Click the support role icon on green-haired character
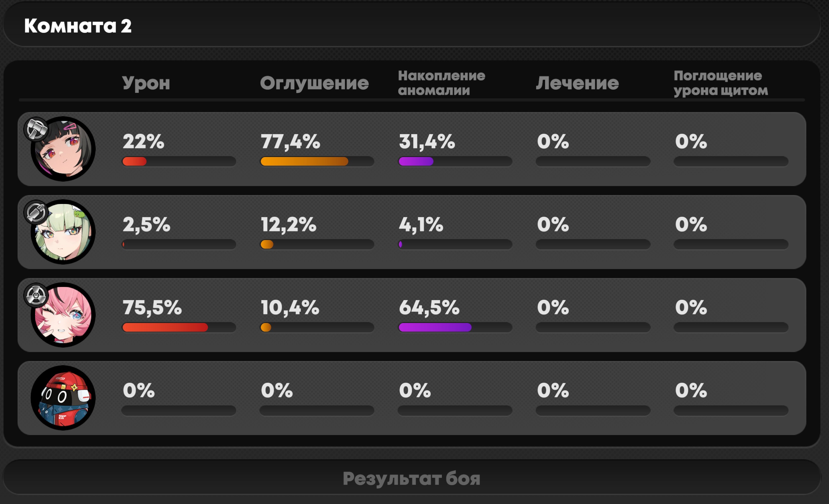The width and height of the screenshot is (829, 504). (x=36, y=212)
